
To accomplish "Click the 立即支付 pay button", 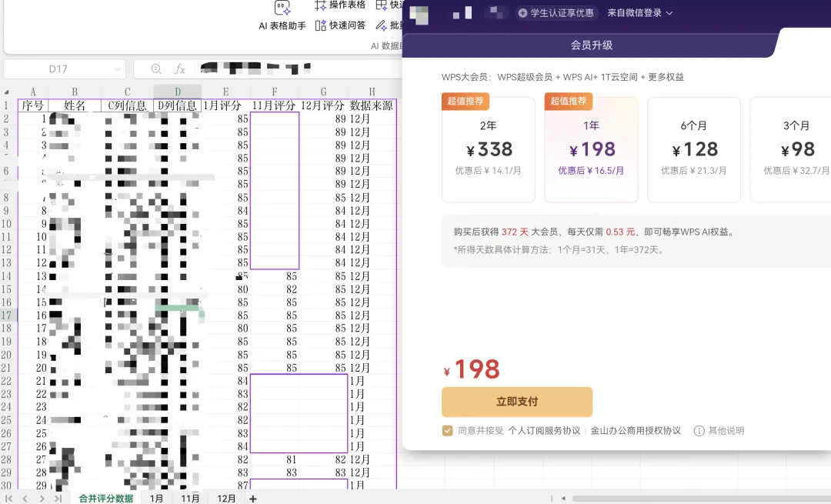I will pos(517,402).
